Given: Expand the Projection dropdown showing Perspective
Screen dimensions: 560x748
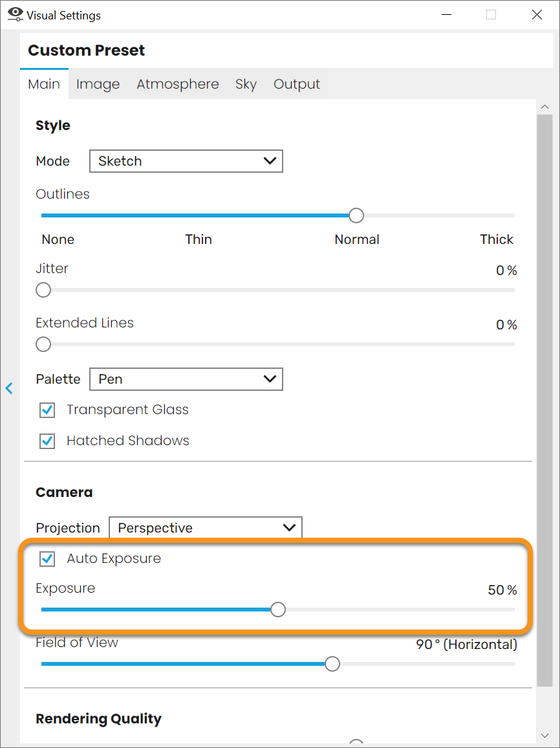Looking at the screenshot, I should (206, 528).
